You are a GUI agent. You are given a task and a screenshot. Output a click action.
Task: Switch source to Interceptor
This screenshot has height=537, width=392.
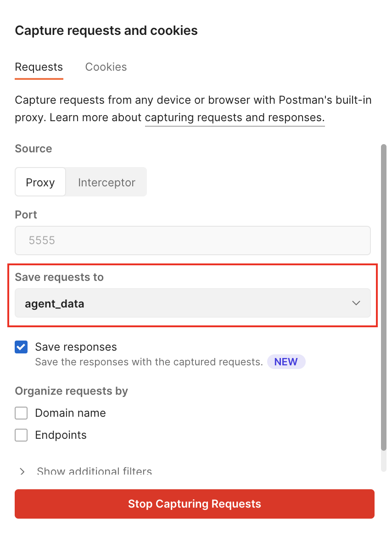pyautogui.click(x=106, y=182)
